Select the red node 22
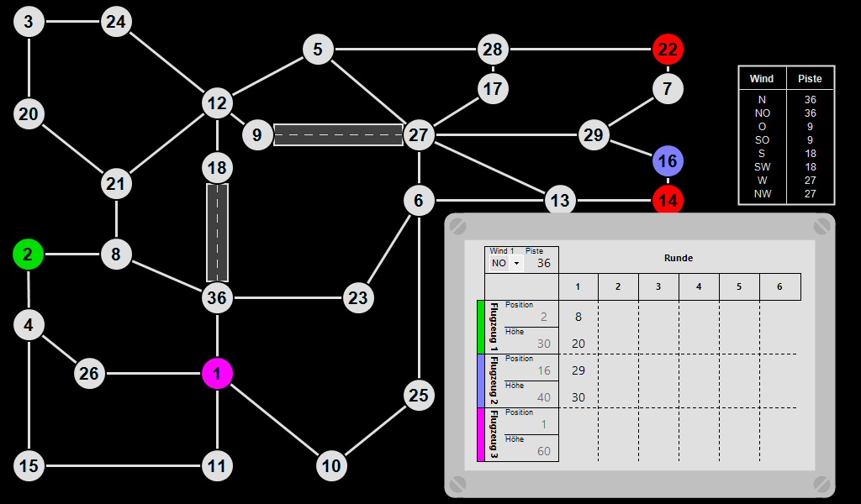This screenshot has width=861, height=504. tap(668, 50)
